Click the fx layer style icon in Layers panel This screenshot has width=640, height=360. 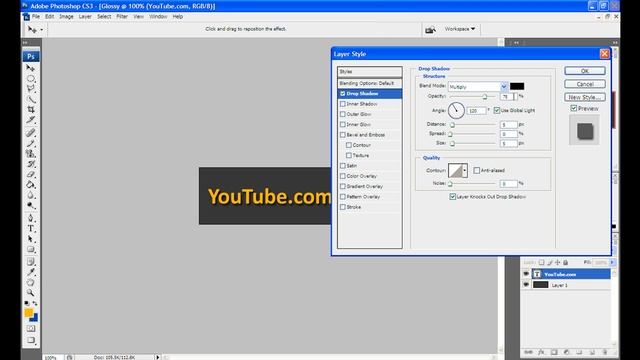541,352
